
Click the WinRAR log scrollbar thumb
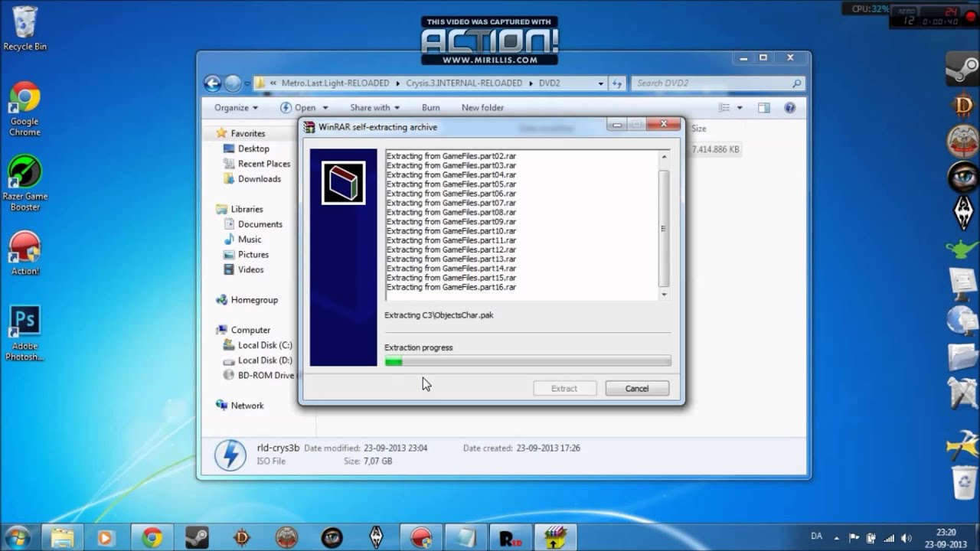tap(664, 228)
